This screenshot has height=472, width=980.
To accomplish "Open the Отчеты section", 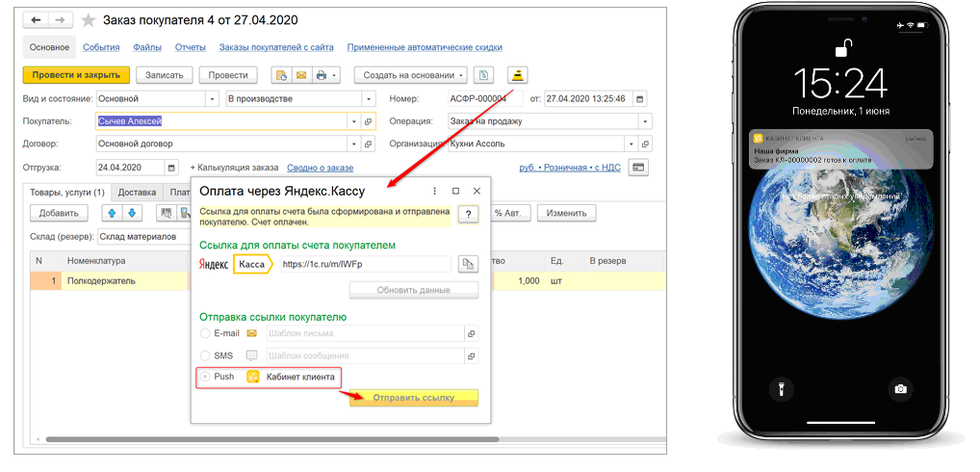I will click(190, 47).
